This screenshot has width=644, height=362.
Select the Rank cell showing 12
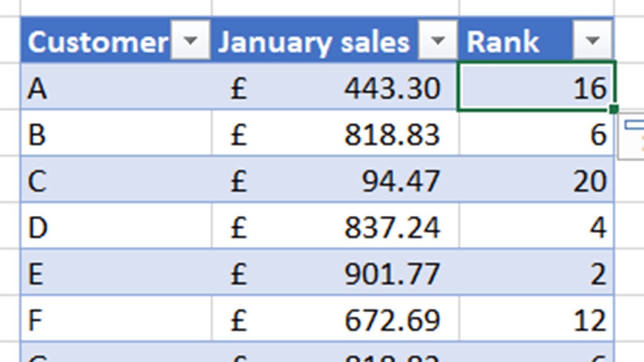(536, 320)
